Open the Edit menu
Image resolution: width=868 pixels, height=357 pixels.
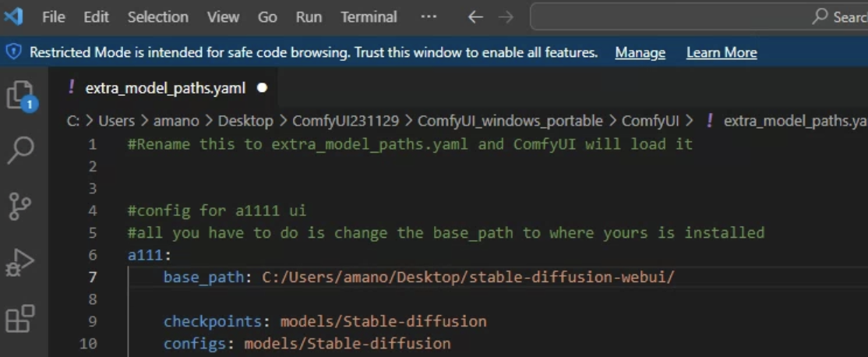97,17
